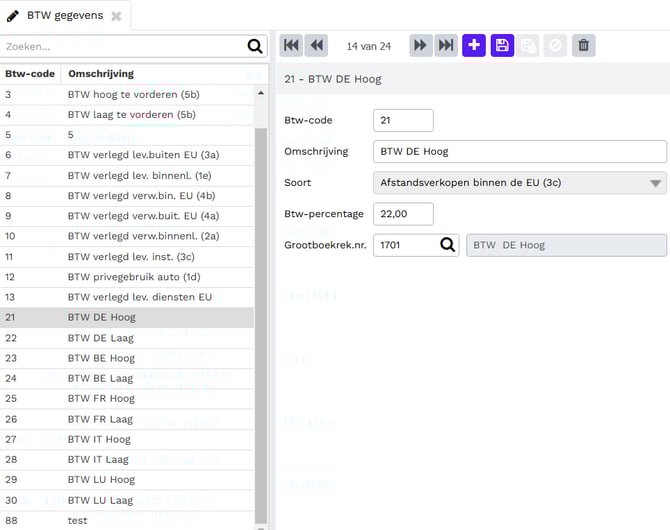The height and width of the screenshot is (530, 670).
Task: Select row BTW FR Hoog
Action: click(x=101, y=399)
